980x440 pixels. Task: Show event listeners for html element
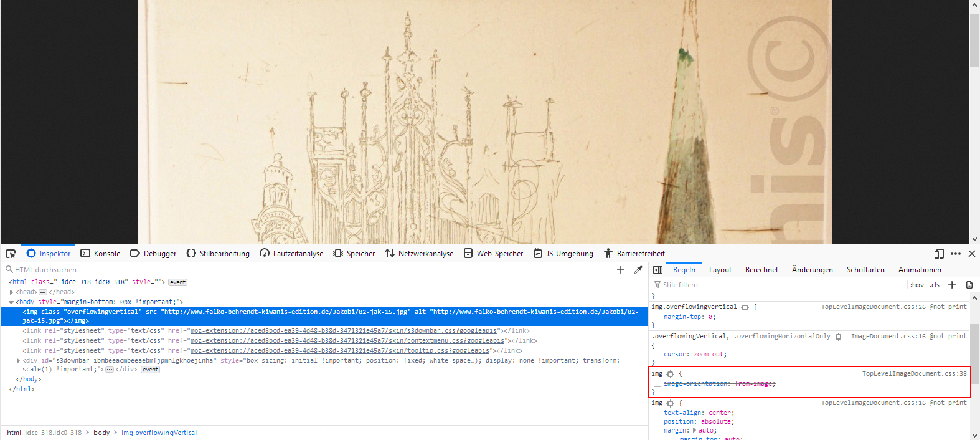tap(178, 282)
